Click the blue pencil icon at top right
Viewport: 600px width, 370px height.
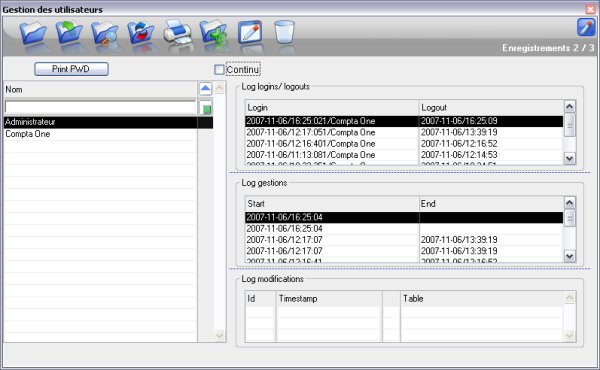coord(586,27)
